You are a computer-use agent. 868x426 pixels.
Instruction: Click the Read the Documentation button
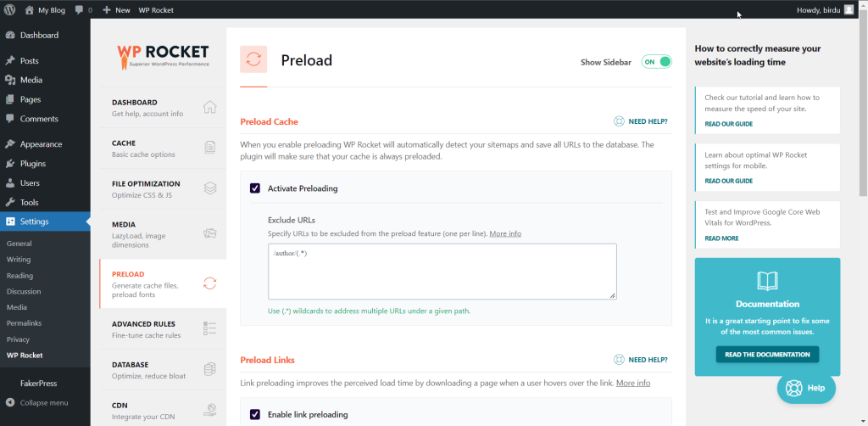[x=767, y=355]
